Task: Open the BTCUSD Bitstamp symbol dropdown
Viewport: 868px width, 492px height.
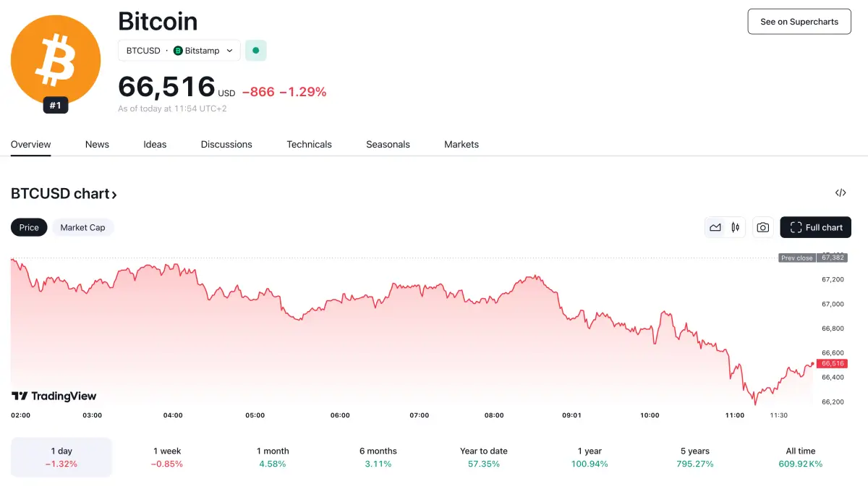Action: pyautogui.click(x=179, y=51)
